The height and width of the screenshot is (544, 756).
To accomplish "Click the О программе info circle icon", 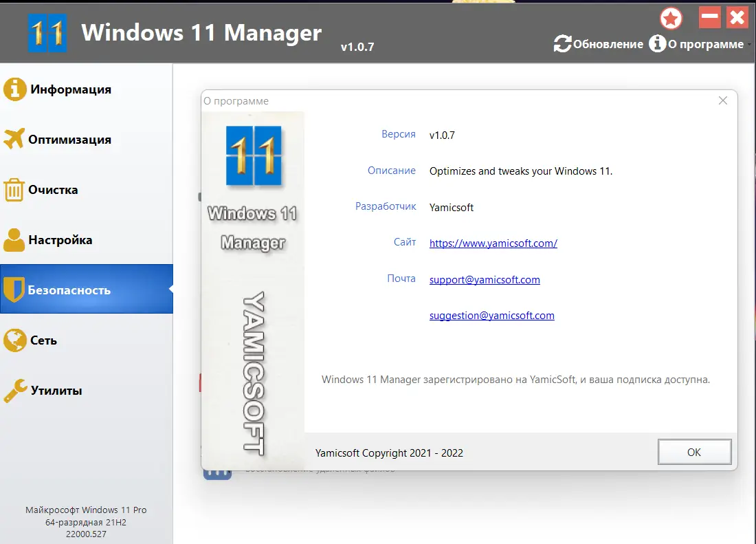I will (657, 43).
